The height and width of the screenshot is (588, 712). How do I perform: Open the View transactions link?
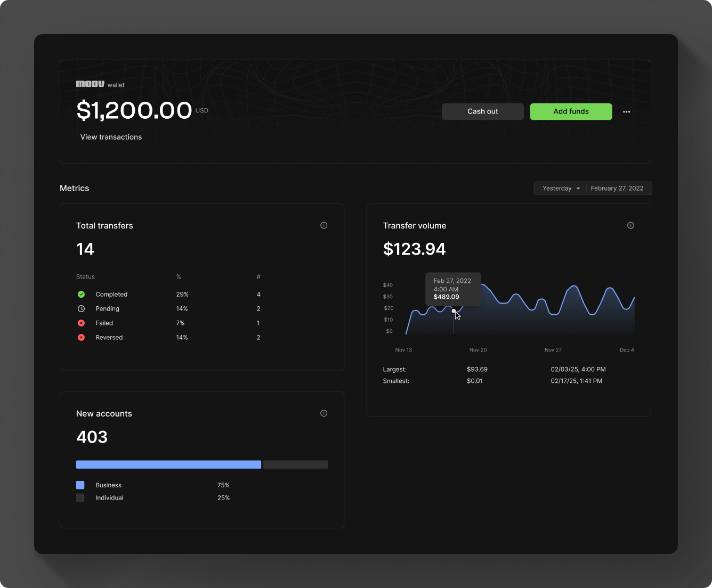pyautogui.click(x=111, y=137)
